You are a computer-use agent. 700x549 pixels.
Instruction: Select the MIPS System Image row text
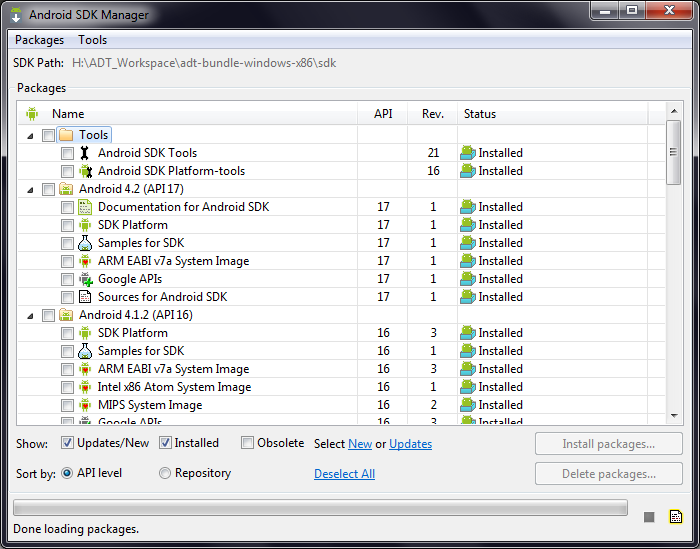tap(150, 405)
